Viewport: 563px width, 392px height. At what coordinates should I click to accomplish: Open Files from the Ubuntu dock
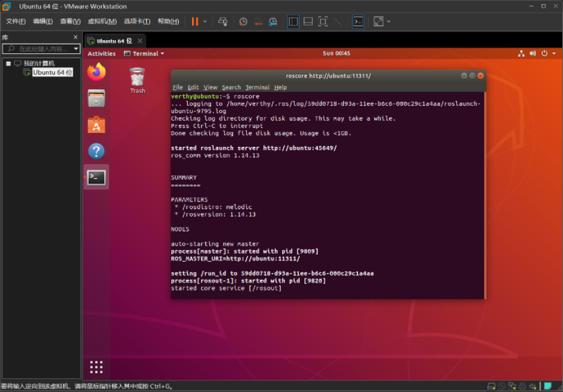(x=96, y=98)
